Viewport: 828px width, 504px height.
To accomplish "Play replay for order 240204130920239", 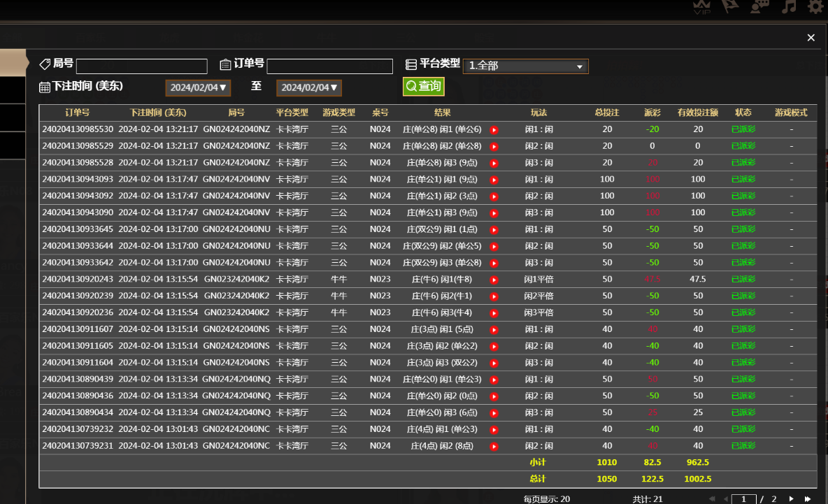I will [494, 296].
